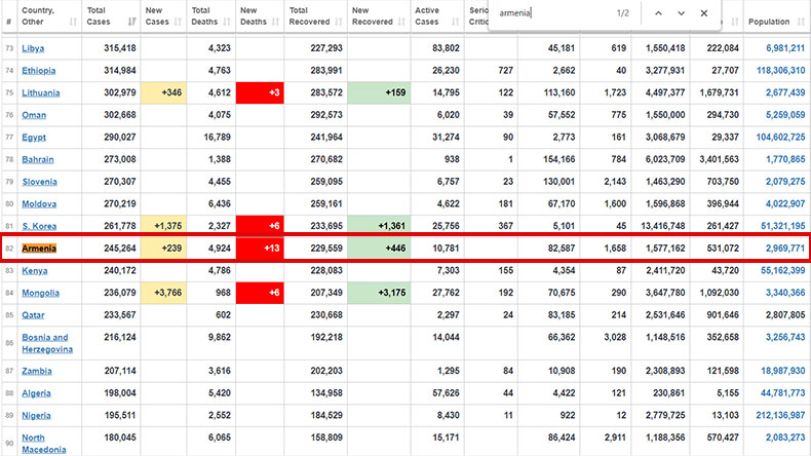The image size is (811, 456).
Task: Select Mongolia new recovered +3,175
Action: click(379, 293)
